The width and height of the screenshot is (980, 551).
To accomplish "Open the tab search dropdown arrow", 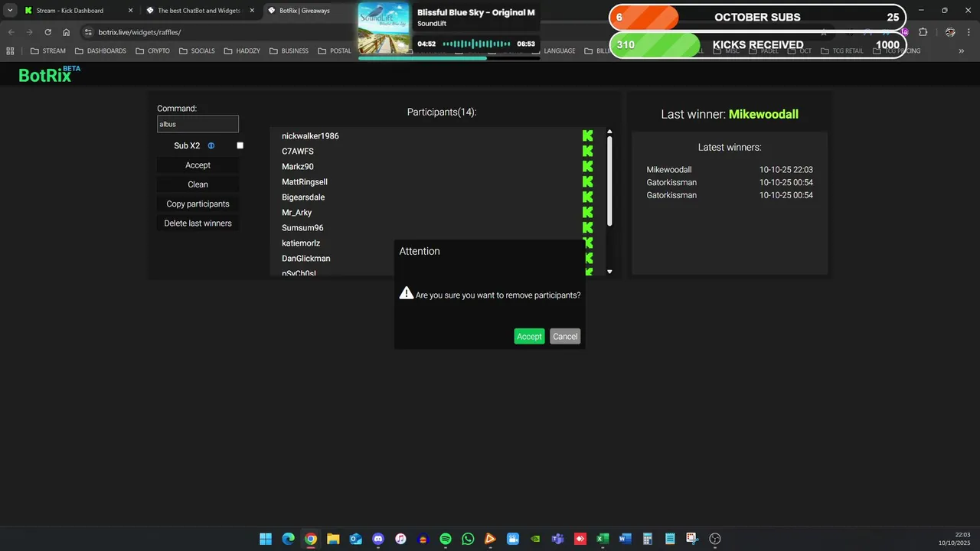I will pos(10,10).
